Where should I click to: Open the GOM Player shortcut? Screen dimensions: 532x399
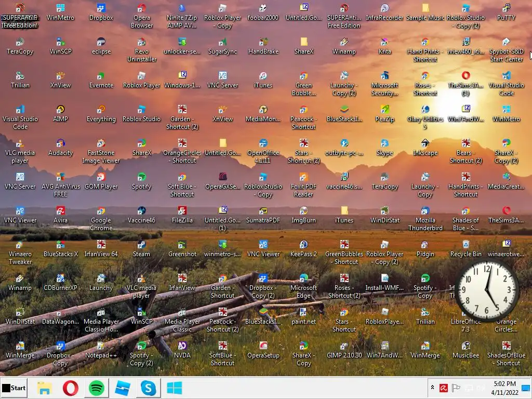[x=101, y=181]
